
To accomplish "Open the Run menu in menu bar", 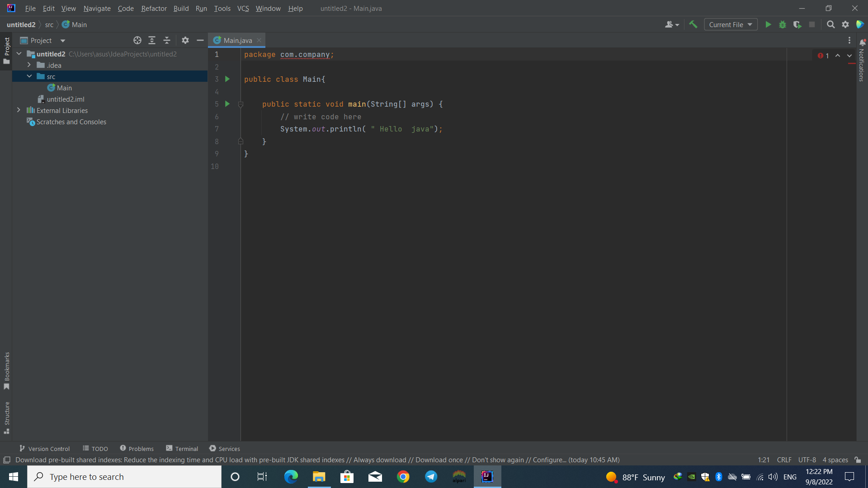I will [x=202, y=8].
